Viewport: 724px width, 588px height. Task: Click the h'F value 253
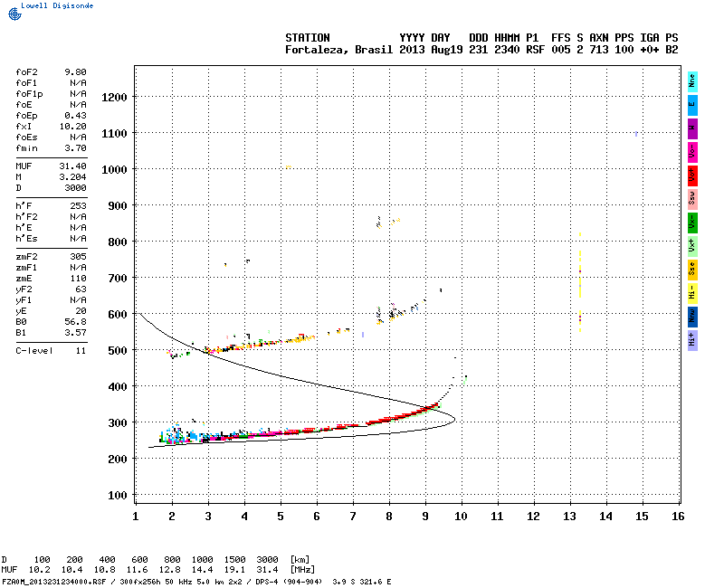(x=78, y=206)
